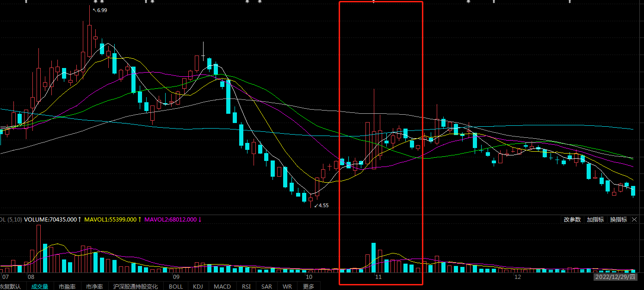Select the 成交量 indicator tab

click(x=40, y=286)
